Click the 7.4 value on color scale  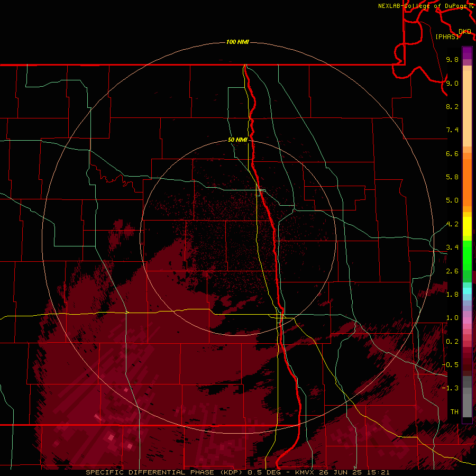pyautogui.click(x=452, y=130)
